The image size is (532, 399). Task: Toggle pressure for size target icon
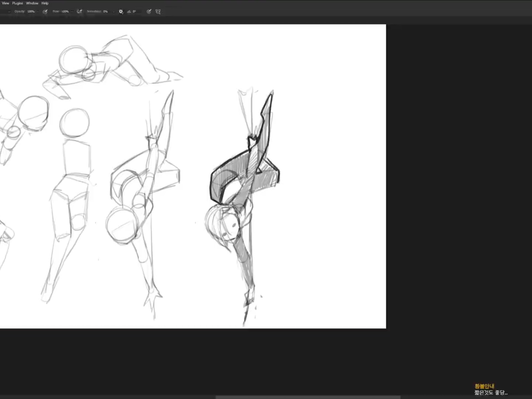149,12
